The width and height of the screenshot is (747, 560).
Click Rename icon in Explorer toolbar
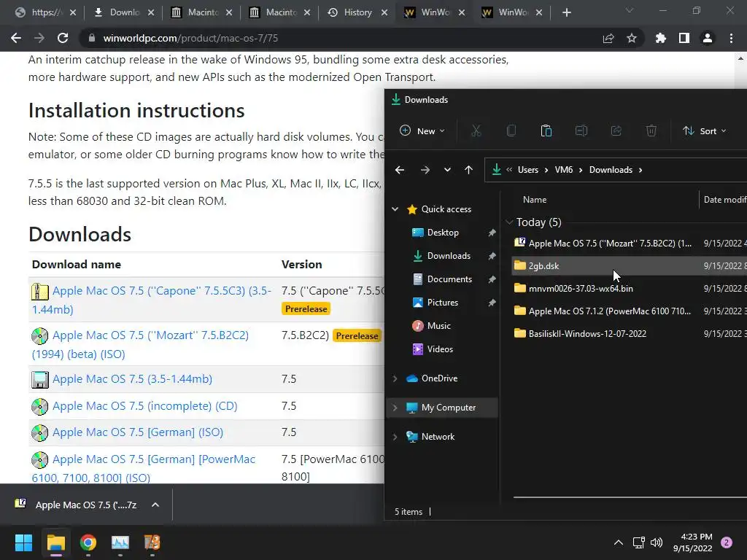(581, 131)
